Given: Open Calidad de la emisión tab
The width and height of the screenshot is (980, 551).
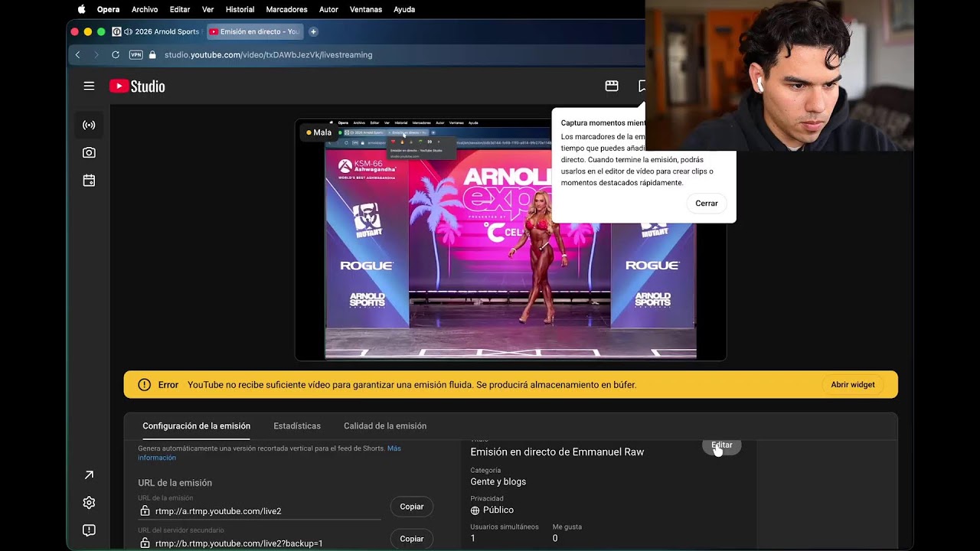Looking at the screenshot, I should (x=385, y=426).
